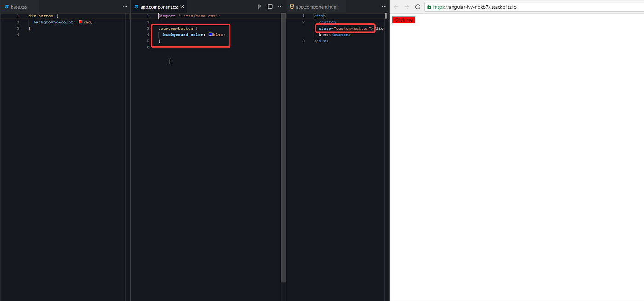The width and height of the screenshot is (644, 301).
Task: Open more actions menu for base.css
Action: pyautogui.click(x=125, y=6)
